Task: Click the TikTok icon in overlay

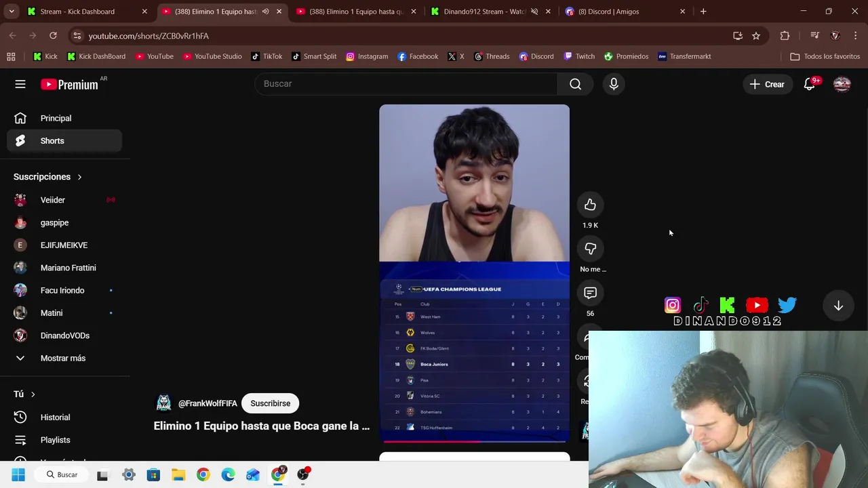Action: click(x=701, y=305)
